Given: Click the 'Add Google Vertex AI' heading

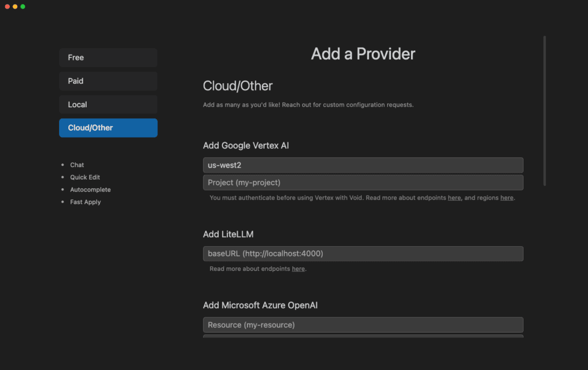Looking at the screenshot, I should point(246,146).
